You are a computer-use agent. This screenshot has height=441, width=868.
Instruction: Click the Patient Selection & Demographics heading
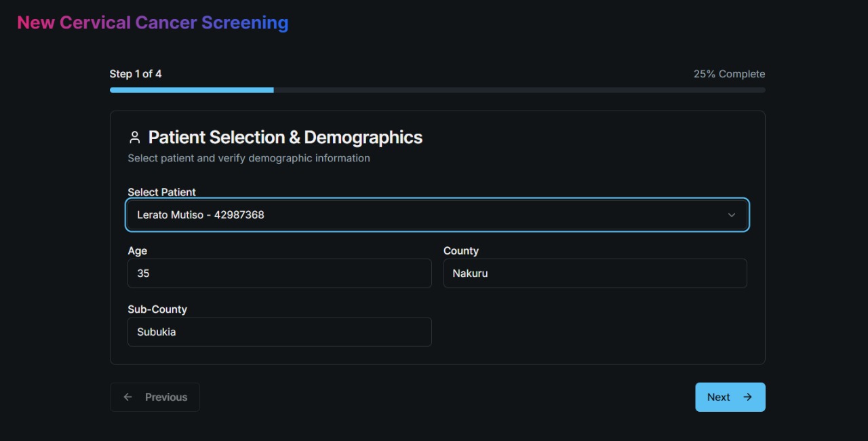click(285, 138)
